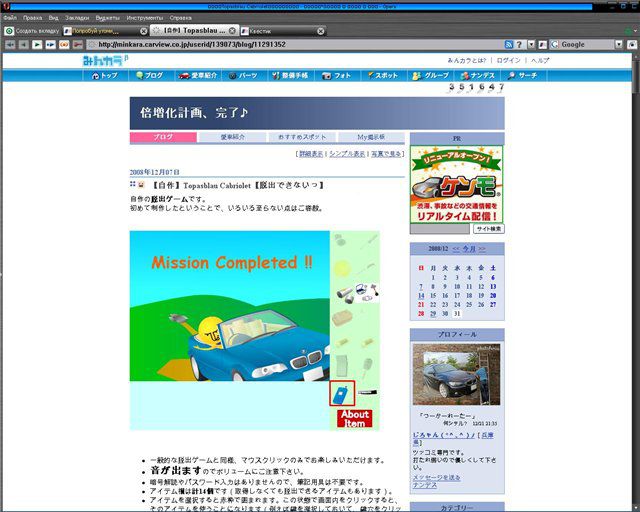Click the シンプル表示 view link
The width and height of the screenshot is (640, 512).
coord(347,154)
